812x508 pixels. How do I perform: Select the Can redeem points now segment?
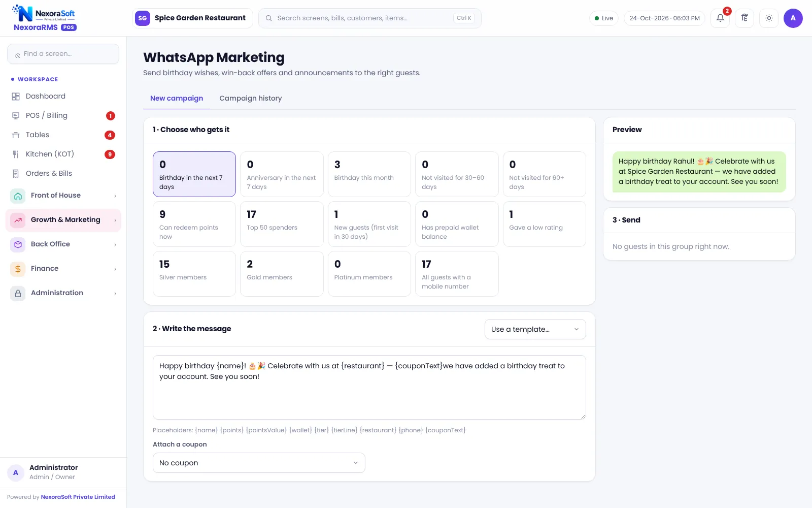tap(194, 224)
